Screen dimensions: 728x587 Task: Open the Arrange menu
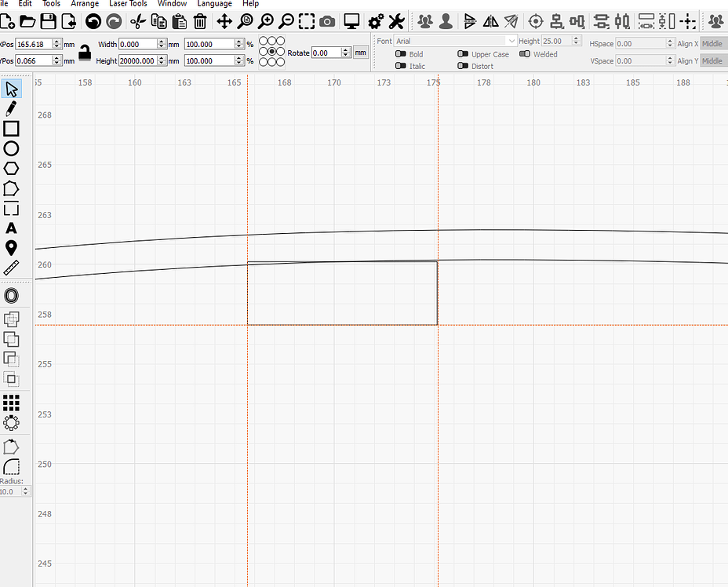tap(85, 4)
